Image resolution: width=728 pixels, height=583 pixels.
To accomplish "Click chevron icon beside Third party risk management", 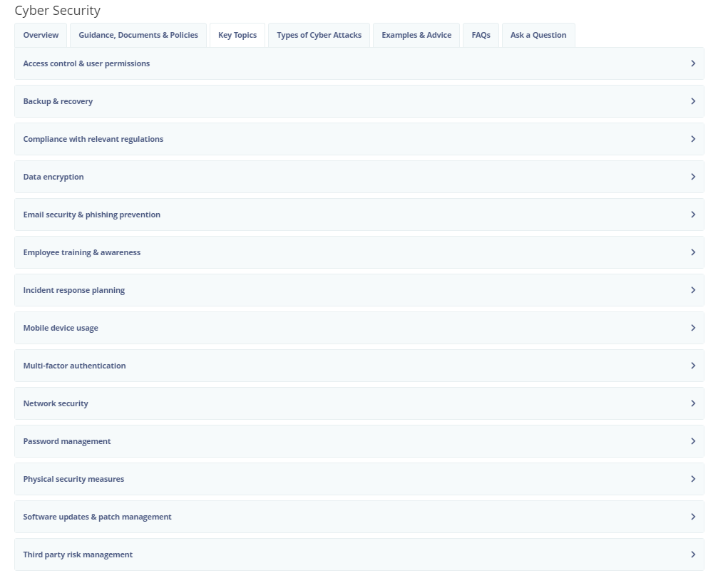I will [x=692, y=554].
